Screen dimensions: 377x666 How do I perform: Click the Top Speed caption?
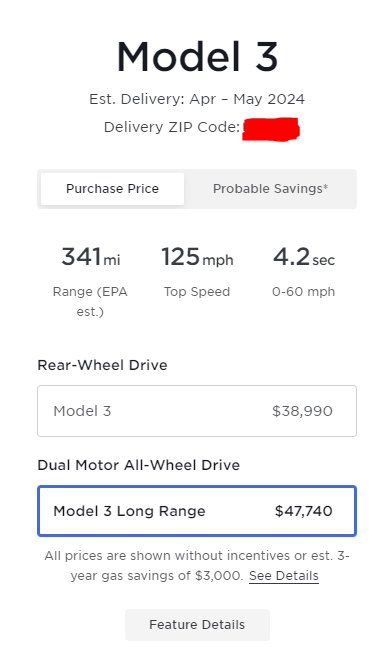197,292
